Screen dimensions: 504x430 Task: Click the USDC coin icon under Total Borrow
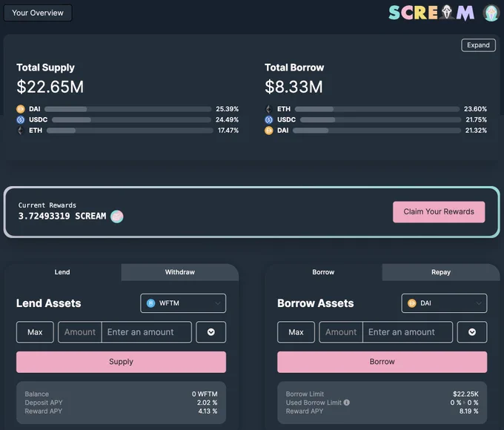pyautogui.click(x=269, y=119)
